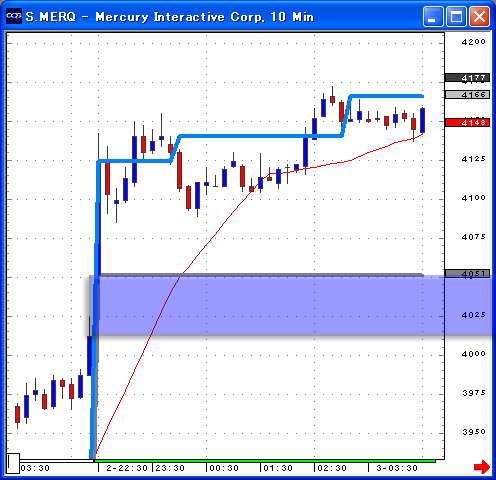Click the red 4148 last price label

click(x=468, y=123)
